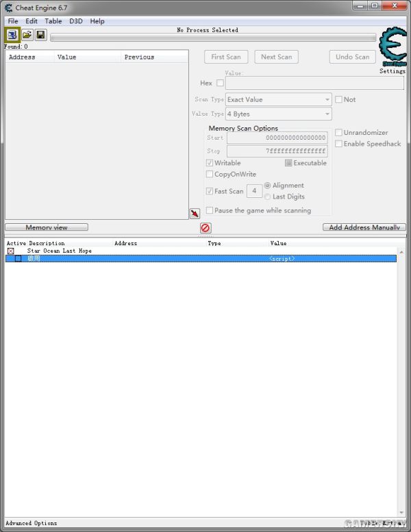Click the Address column header in results
The height and width of the screenshot is (532, 411).
pyautogui.click(x=29, y=57)
